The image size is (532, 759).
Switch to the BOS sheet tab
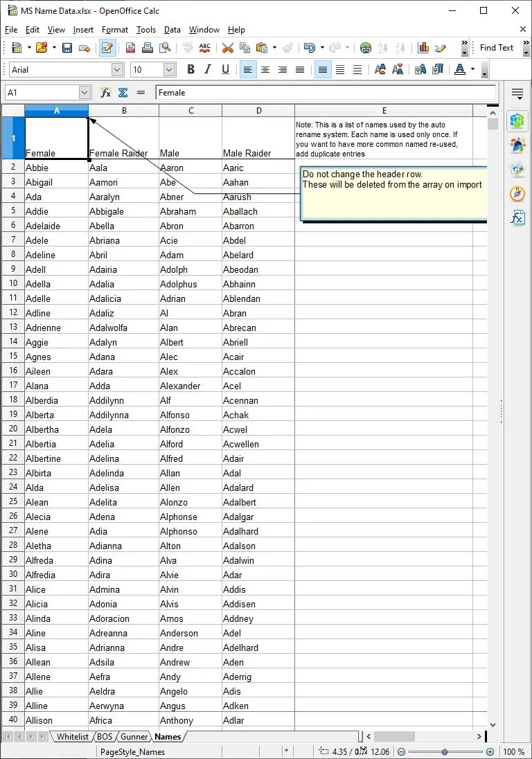pyautogui.click(x=105, y=736)
